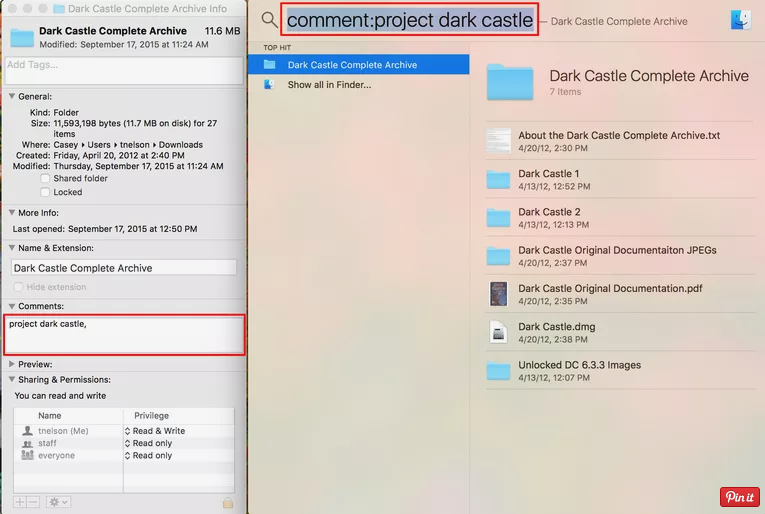The image size is (765, 514).
Task: Click the Dark Castle 2 item name
Action: coord(549,212)
